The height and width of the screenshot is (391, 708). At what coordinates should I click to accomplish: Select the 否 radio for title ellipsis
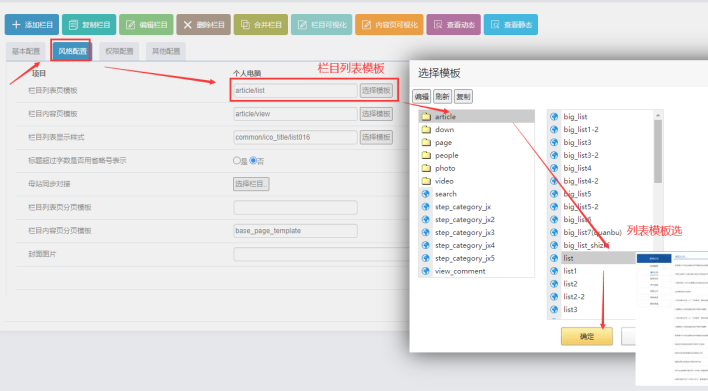click(253, 160)
